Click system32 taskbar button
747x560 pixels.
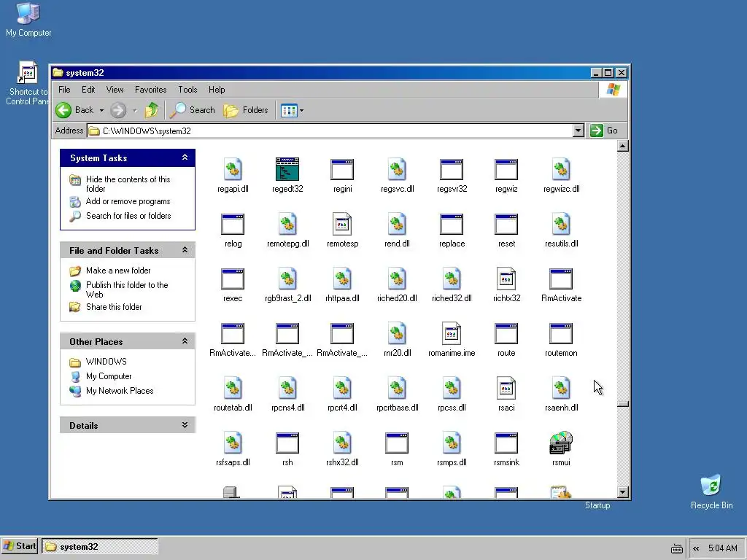[x=99, y=547]
